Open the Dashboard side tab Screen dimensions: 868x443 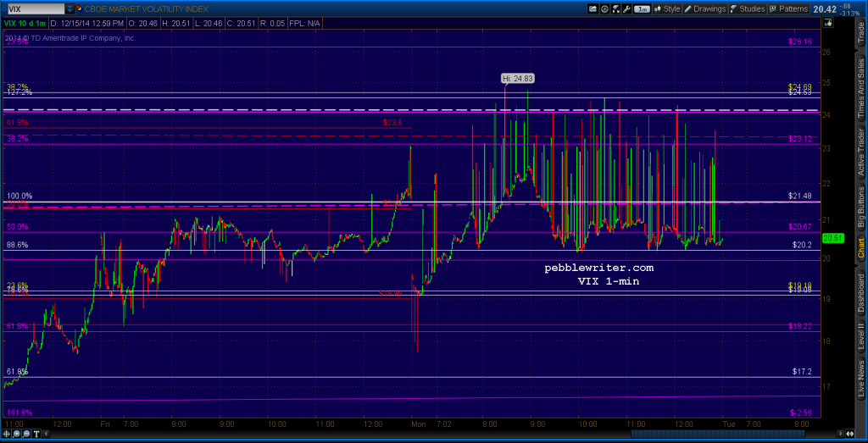click(x=861, y=293)
